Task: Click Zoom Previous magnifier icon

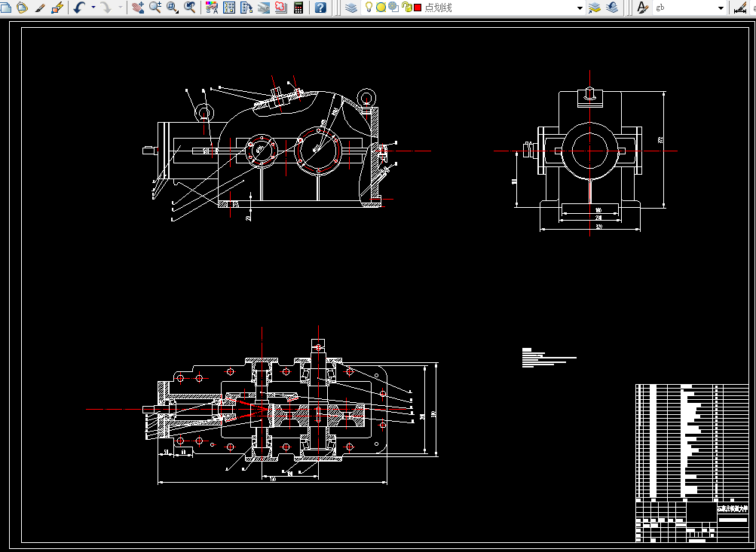Action: coord(190,8)
